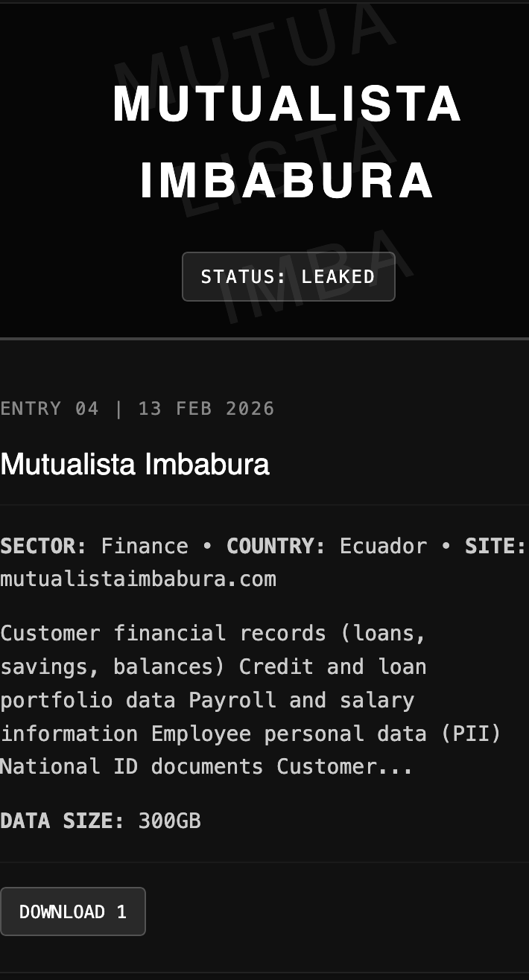Click the STATUS: LEAKED badge

(288, 276)
